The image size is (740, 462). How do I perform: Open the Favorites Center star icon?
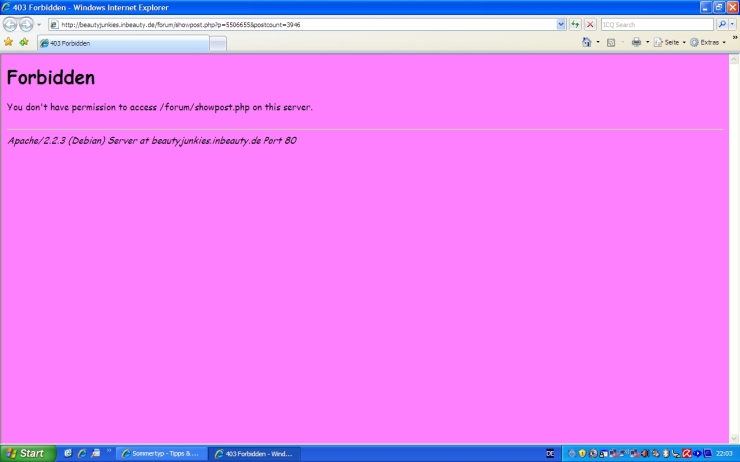pyautogui.click(x=9, y=42)
